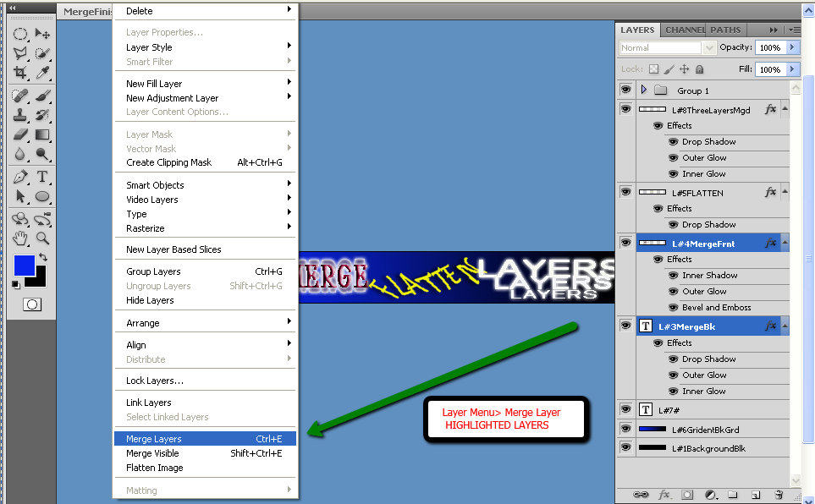Create a new layer

tap(756, 495)
